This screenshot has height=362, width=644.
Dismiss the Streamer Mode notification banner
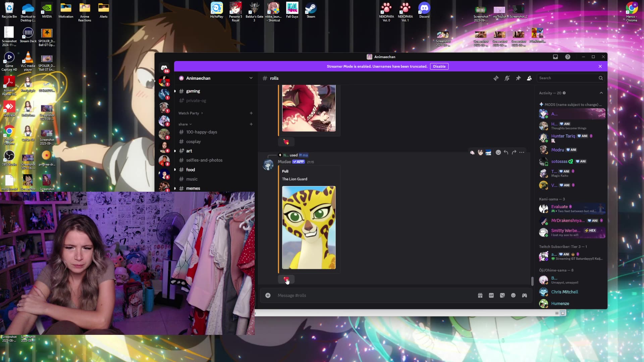600,66
